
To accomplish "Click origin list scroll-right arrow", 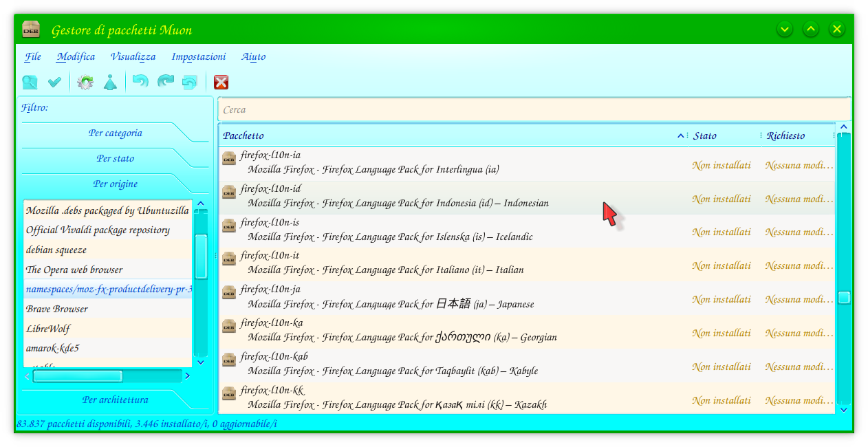I will (187, 376).
